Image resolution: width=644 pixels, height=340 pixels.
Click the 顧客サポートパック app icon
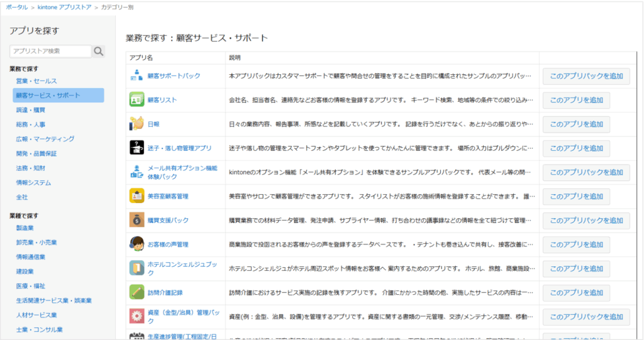point(136,76)
